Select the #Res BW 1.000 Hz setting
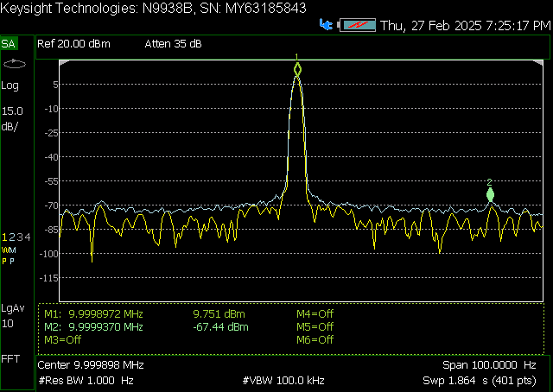 point(86,381)
